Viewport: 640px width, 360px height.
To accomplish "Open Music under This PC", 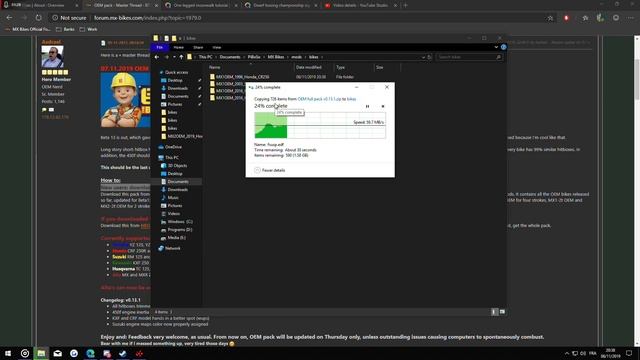I will [173, 198].
